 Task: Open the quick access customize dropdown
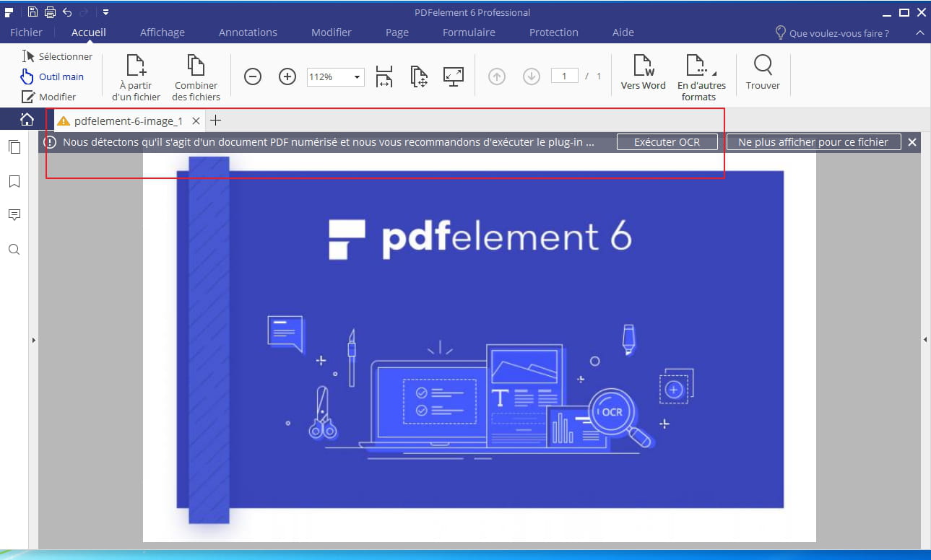click(x=105, y=12)
